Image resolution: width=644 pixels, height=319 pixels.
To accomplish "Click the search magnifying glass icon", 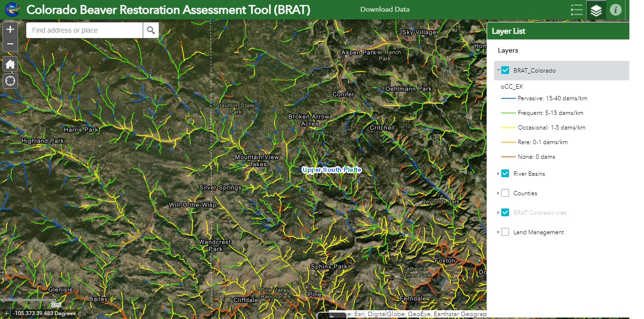I will [x=151, y=30].
